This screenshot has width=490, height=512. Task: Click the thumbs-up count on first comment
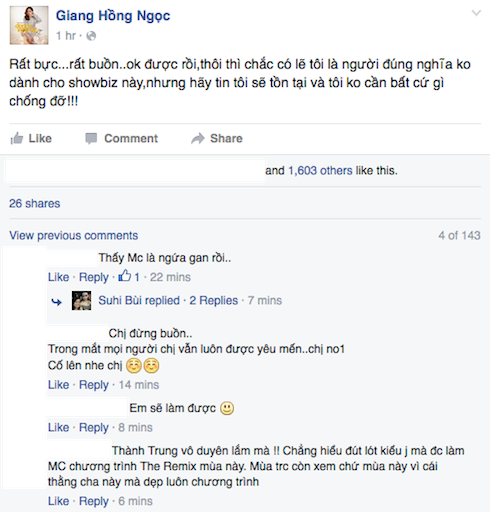(129, 276)
